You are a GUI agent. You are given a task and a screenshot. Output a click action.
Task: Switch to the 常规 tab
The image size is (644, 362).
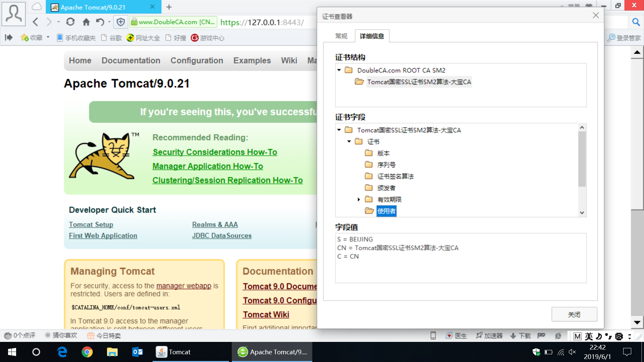(341, 36)
